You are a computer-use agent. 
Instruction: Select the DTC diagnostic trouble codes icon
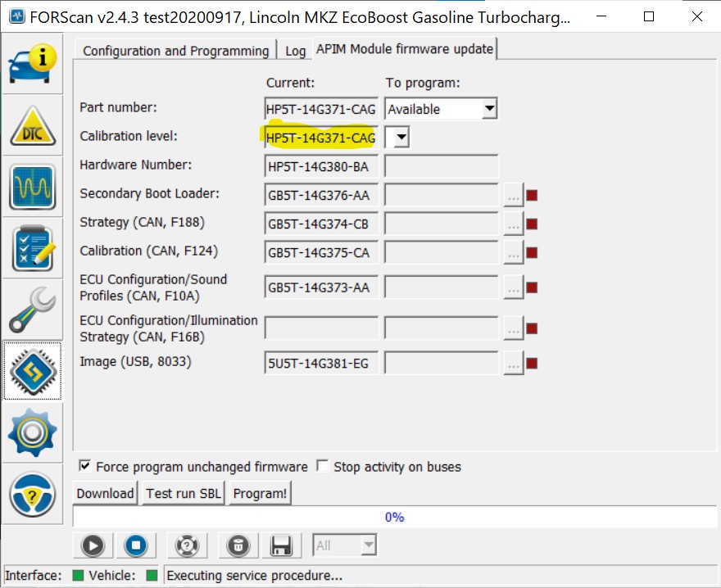click(33, 124)
